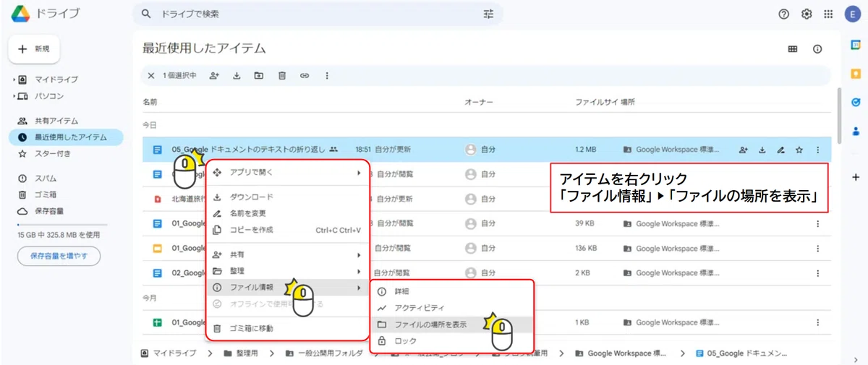The image size is (868, 365).
Task: Open the account avatar E
Action: (x=851, y=14)
